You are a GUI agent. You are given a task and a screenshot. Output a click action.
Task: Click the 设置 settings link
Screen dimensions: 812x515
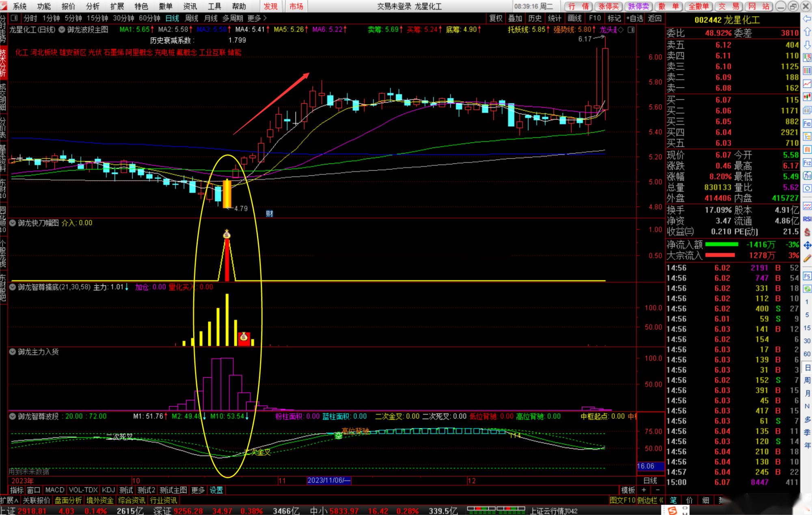coord(216,490)
